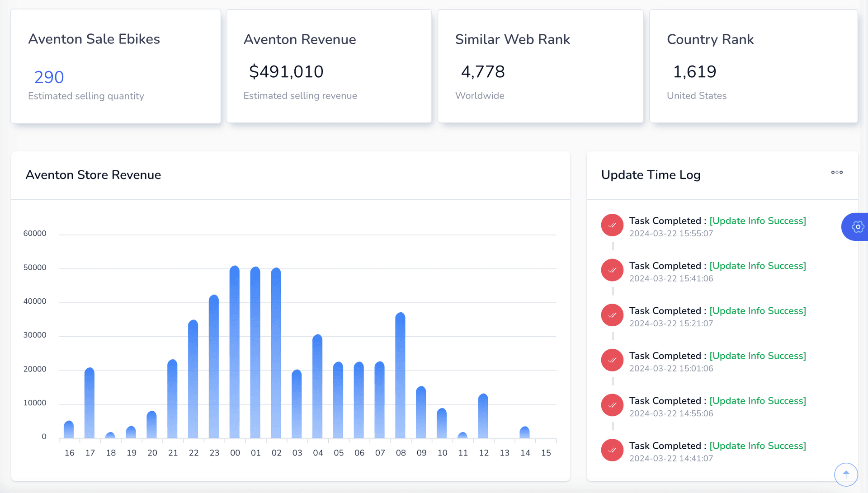Open the Update Time Log three-dot menu

[x=837, y=172]
